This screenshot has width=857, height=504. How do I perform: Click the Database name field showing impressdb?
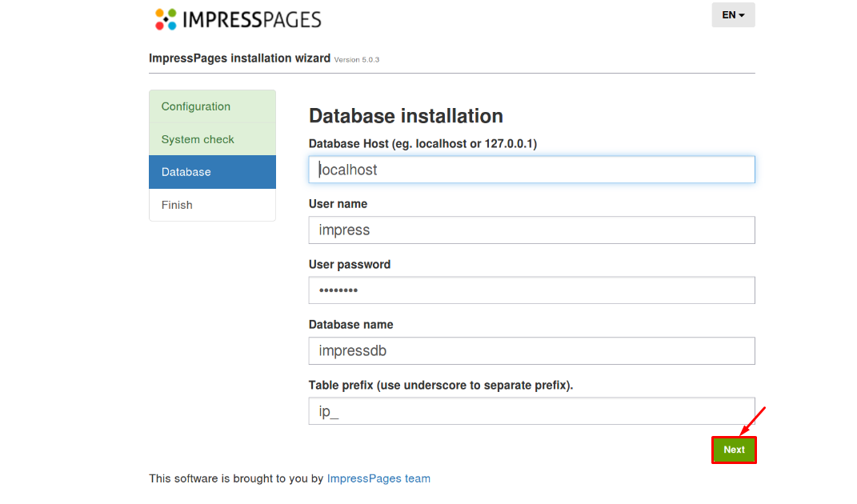coord(531,350)
